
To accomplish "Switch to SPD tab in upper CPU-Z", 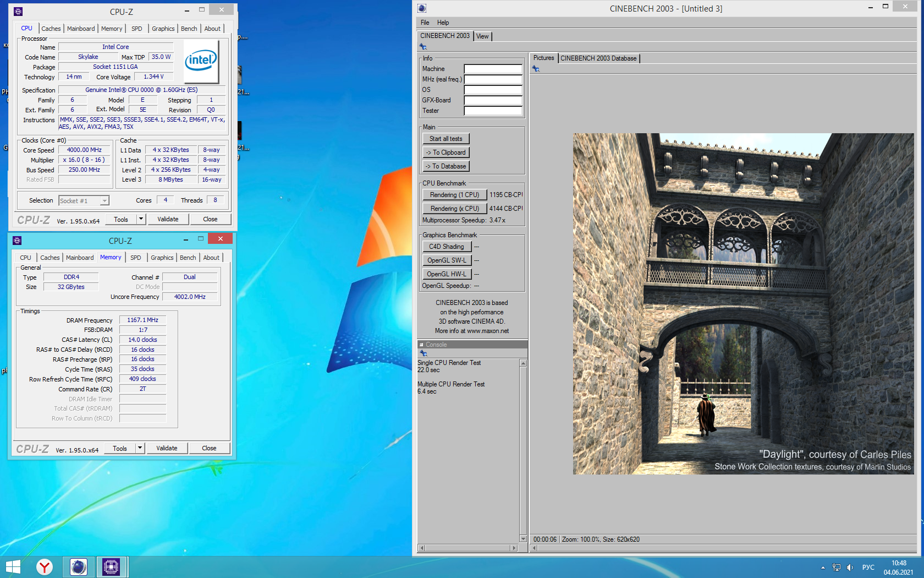I will 137,29.
